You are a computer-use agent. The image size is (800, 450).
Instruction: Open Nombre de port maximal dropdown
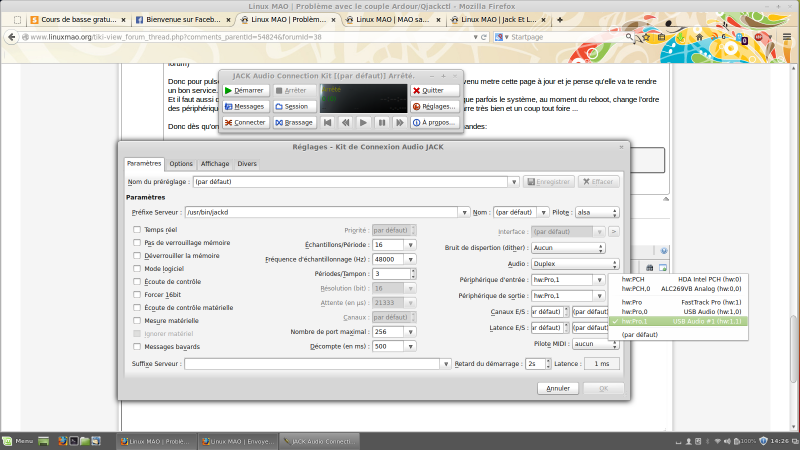pyautogui.click(x=411, y=332)
